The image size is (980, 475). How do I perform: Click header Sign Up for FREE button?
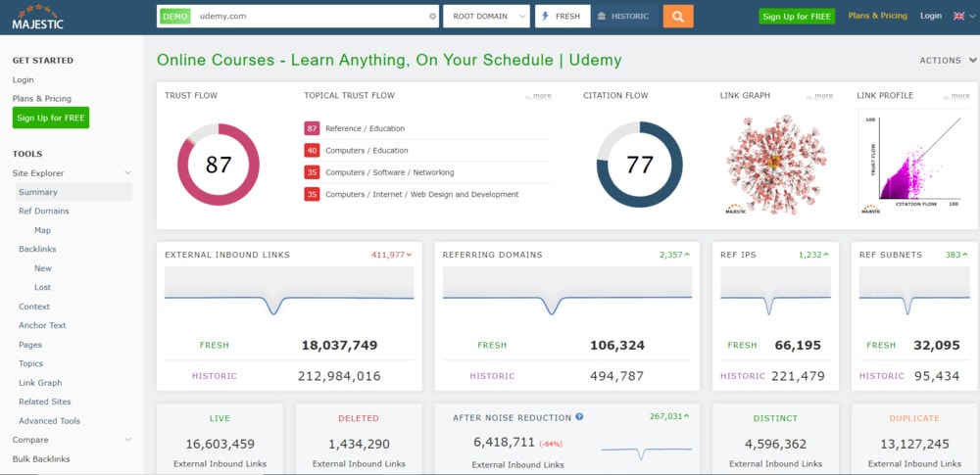pyautogui.click(x=797, y=17)
